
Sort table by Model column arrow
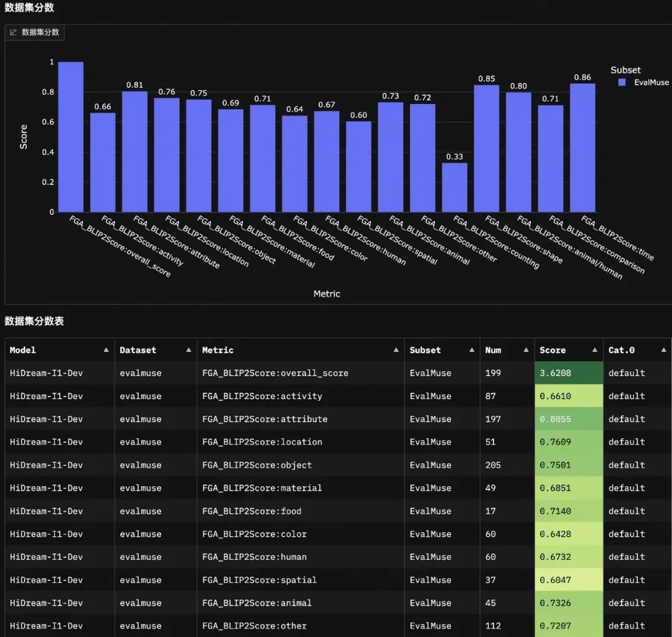[106, 350]
